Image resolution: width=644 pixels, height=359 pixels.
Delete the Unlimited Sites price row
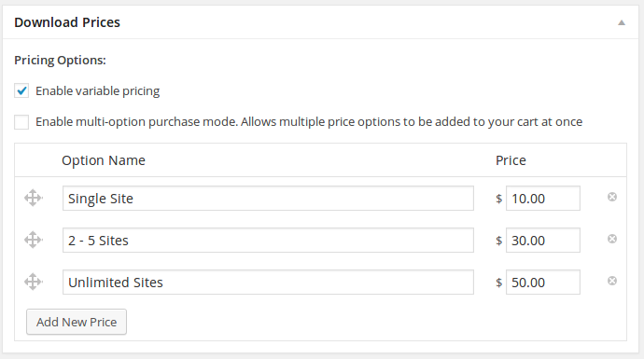(x=612, y=281)
